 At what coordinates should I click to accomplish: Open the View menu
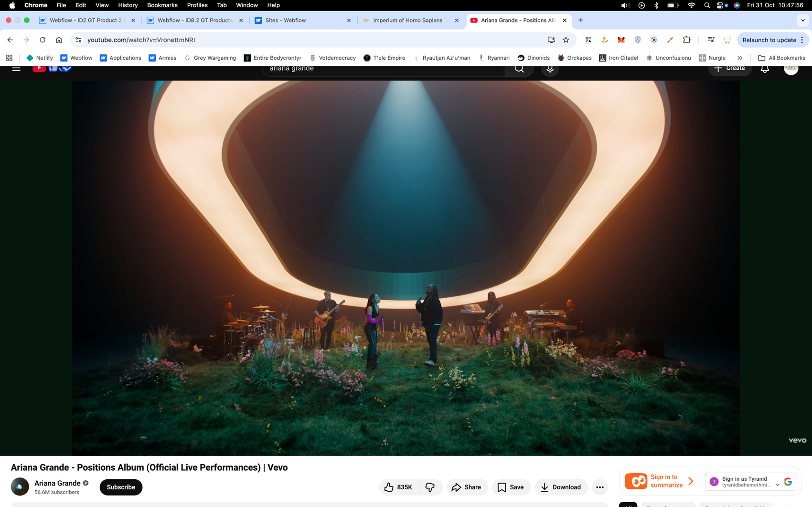(x=102, y=5)
